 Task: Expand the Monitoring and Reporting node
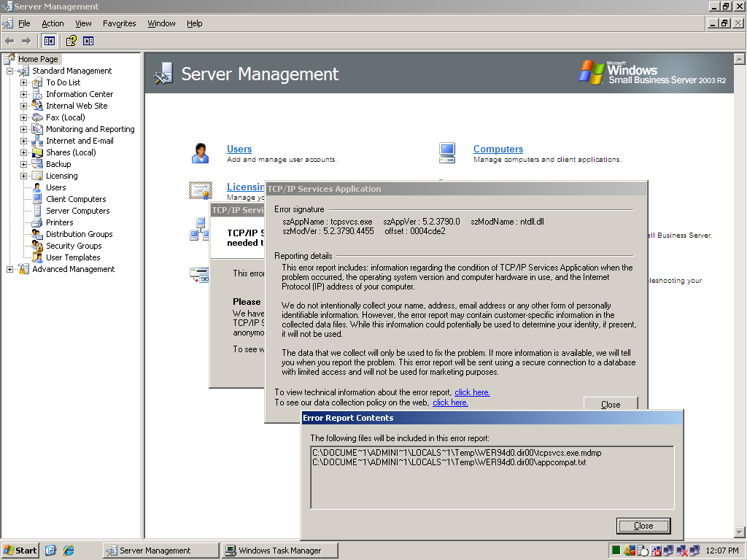point(23,129)
